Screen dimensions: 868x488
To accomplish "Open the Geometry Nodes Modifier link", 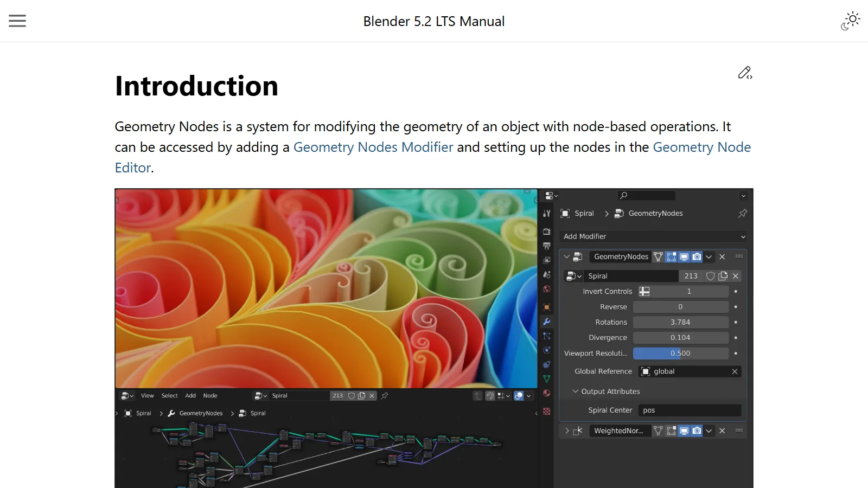I will tap(373, 147).
